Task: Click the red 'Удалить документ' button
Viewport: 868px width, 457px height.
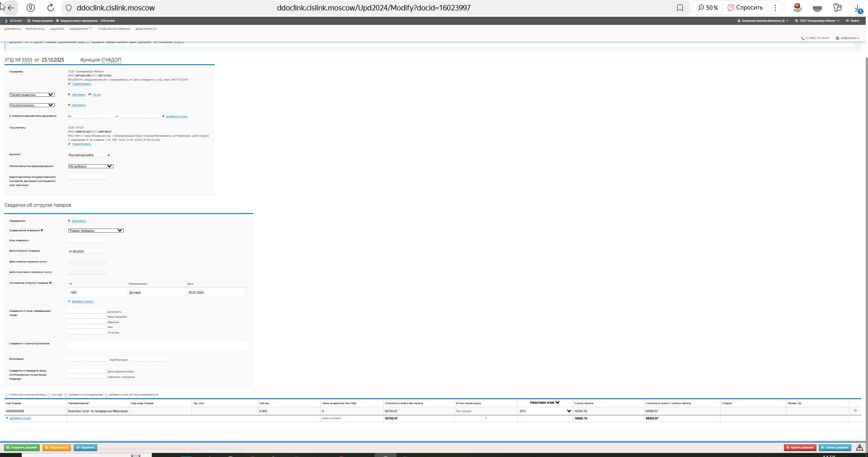Action: click(800, 447)
